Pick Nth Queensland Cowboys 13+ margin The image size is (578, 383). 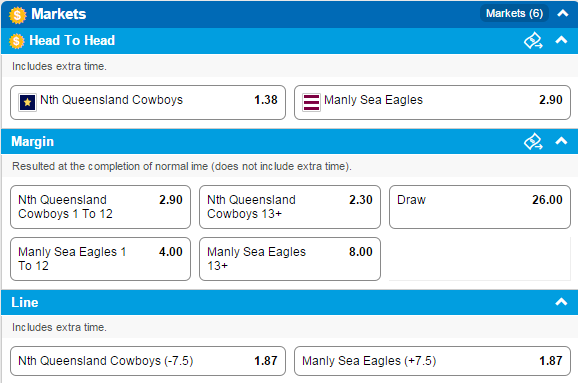pyautogui.click(x=290, y=207)
